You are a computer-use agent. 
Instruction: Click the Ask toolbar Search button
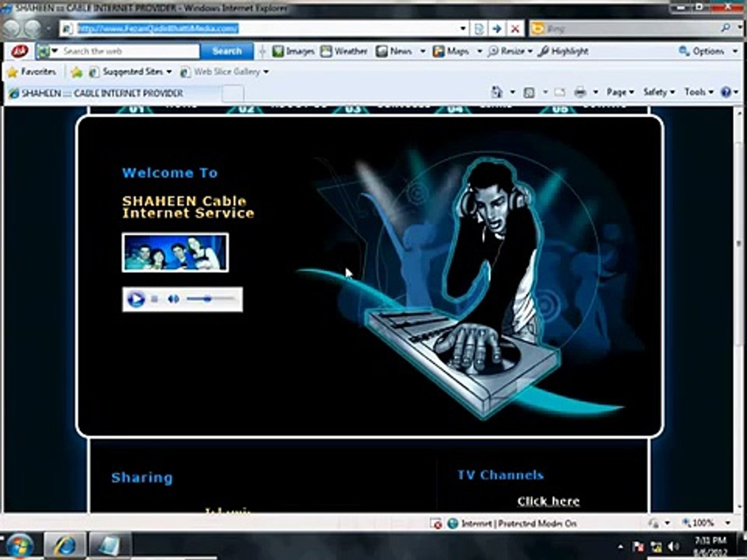[x=227, y=51]
